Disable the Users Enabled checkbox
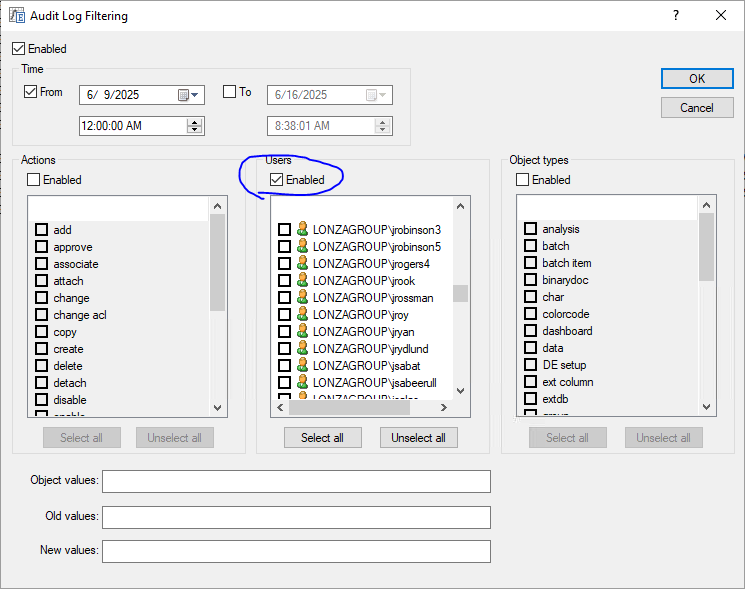Viewport: 745px width, 589px height. (276, 180)
